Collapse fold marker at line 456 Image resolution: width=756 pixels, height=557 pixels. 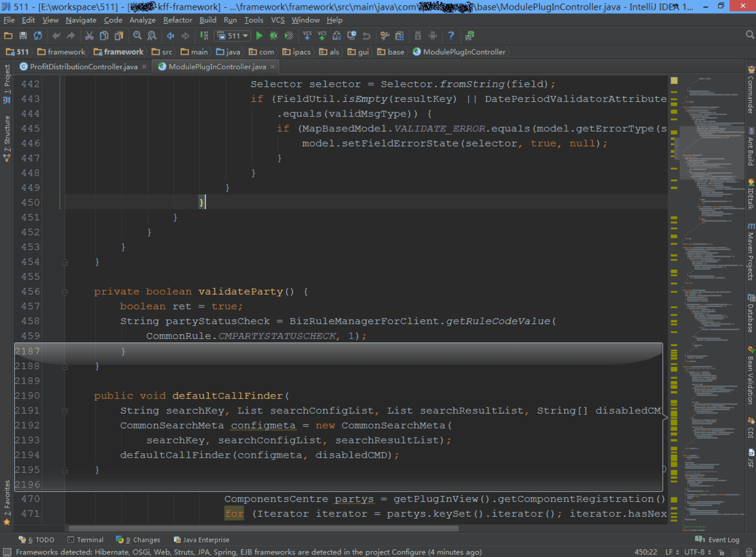coord(65,292)
